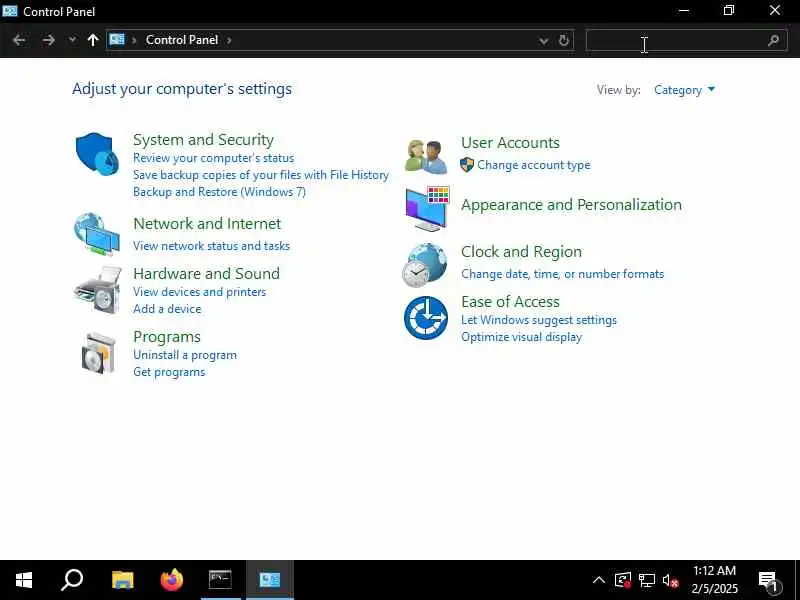
Task: Open Clock and Region heading
Action: tap(521, 252)
